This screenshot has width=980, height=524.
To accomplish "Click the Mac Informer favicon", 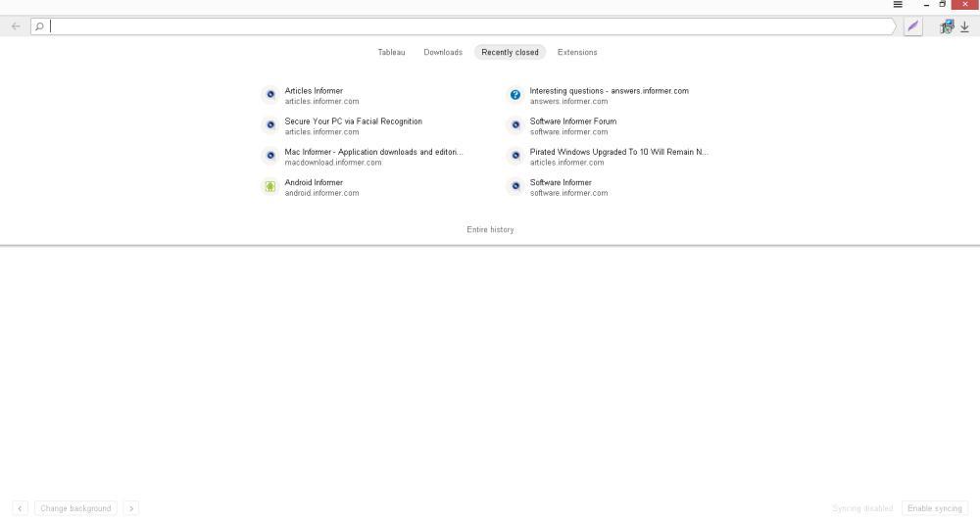I will tap(270, 156).
